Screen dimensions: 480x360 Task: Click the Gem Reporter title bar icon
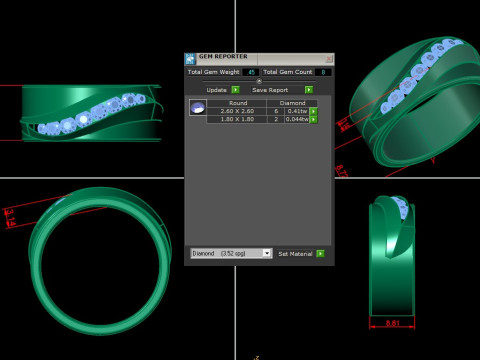pyautogui.click(x=190, y=59)
